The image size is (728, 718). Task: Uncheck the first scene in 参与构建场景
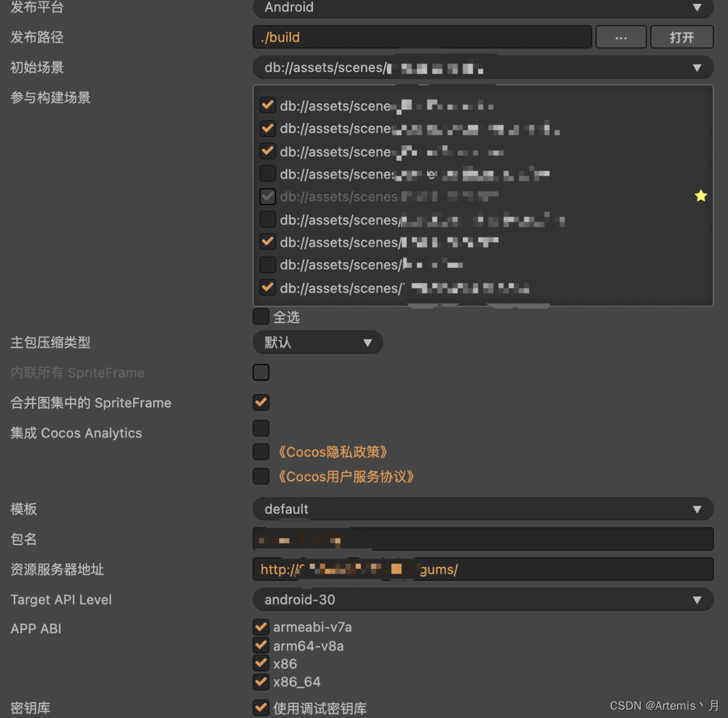pos(267,105)
